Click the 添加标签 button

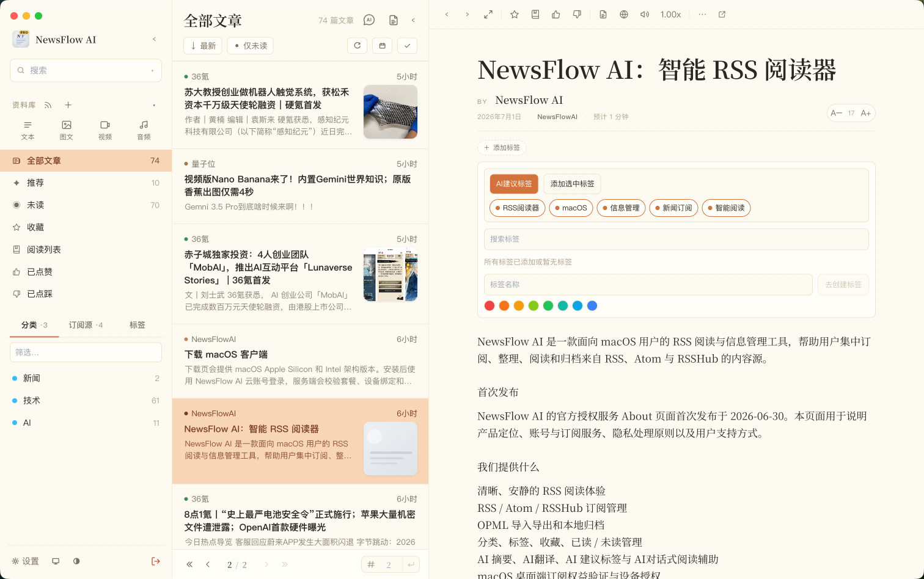pos(502,148)
